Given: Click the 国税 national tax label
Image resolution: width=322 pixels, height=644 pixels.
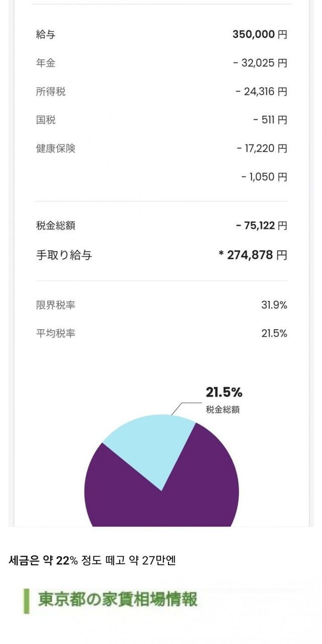Looking at the screenshot, I should click(46, 120).
